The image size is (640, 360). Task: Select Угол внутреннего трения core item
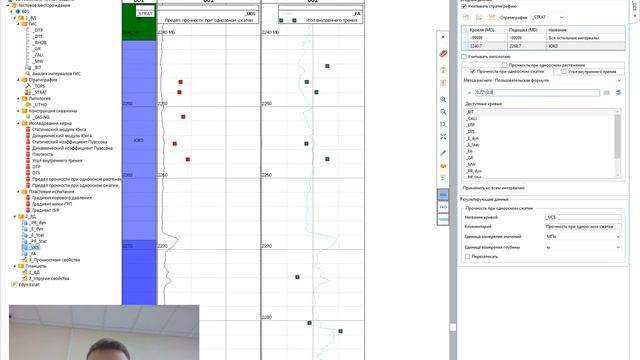[x=57, y=160]
